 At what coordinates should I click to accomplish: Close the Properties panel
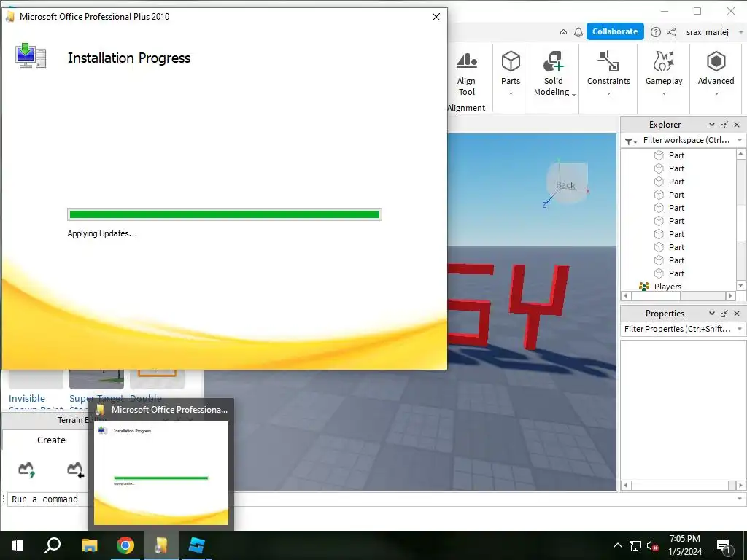(x=737, y=314)
